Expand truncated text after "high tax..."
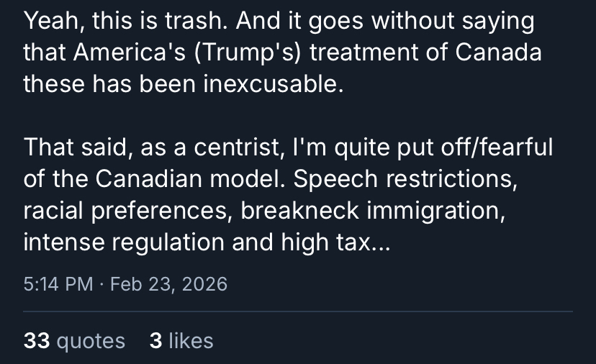This screenshot has width=596, height=364. 379,243
